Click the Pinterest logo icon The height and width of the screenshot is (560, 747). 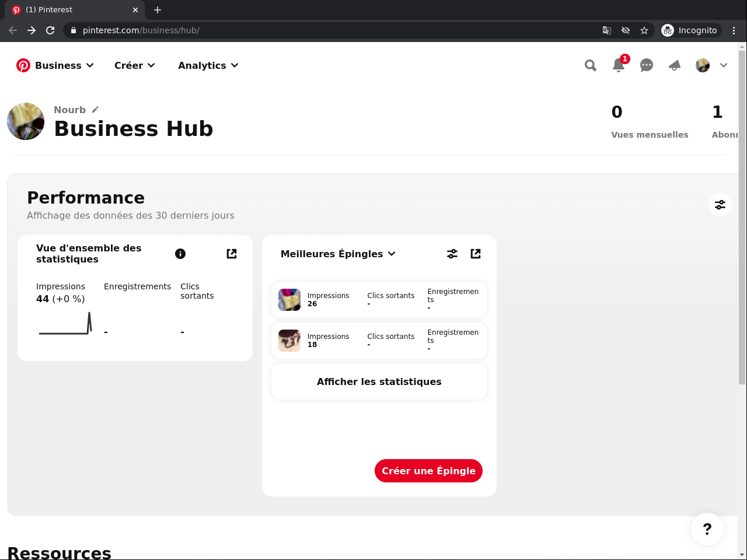[x=23, y=65]
